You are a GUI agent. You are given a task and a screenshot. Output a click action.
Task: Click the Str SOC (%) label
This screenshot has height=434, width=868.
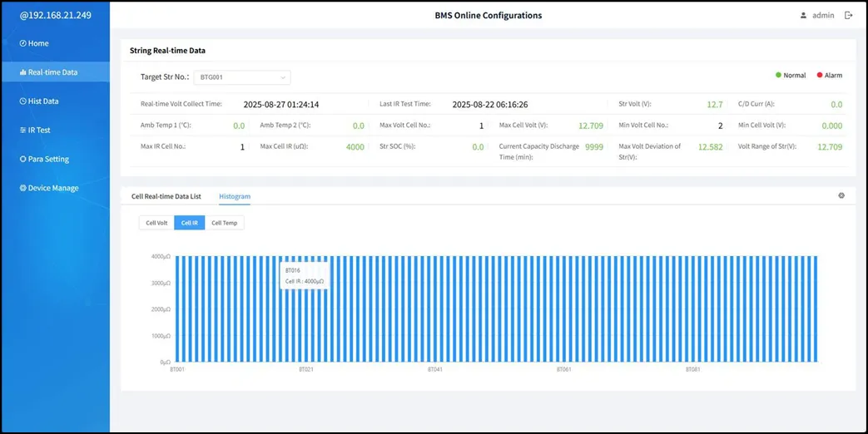pos(398,146)
